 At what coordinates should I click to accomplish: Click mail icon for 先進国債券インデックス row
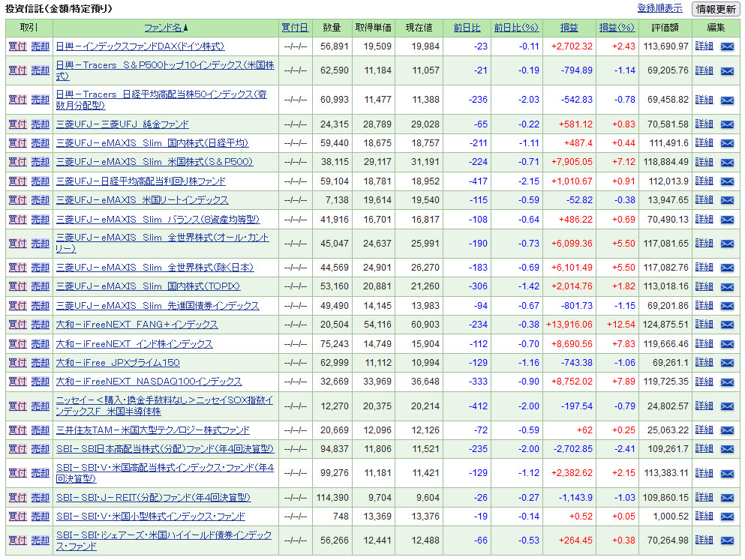point(727,306)
